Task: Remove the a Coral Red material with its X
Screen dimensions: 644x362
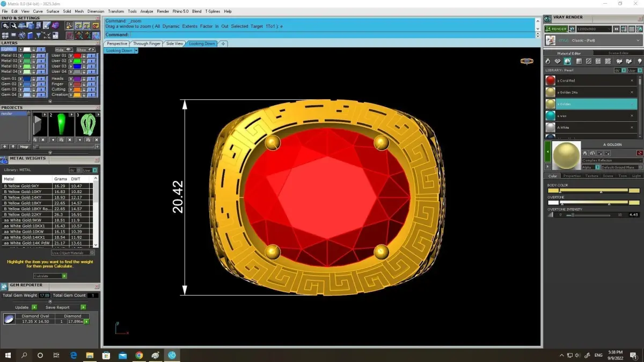Action: point(632,80)
